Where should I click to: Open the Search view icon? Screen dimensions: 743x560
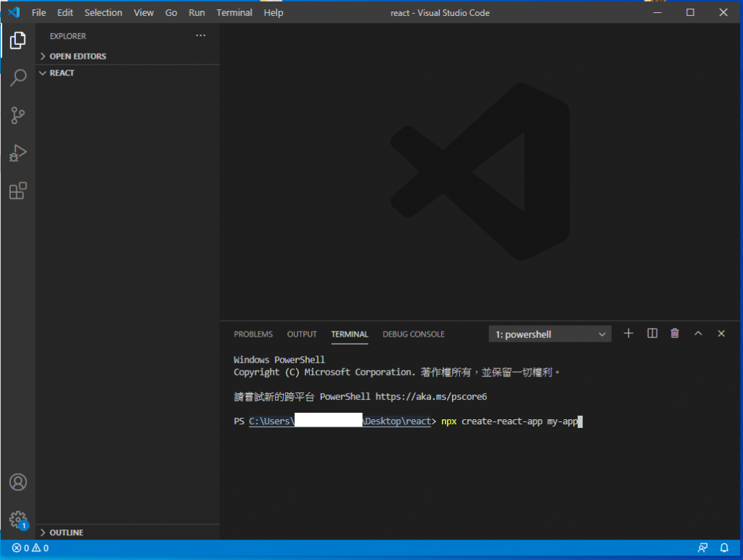tap(18, 78)
